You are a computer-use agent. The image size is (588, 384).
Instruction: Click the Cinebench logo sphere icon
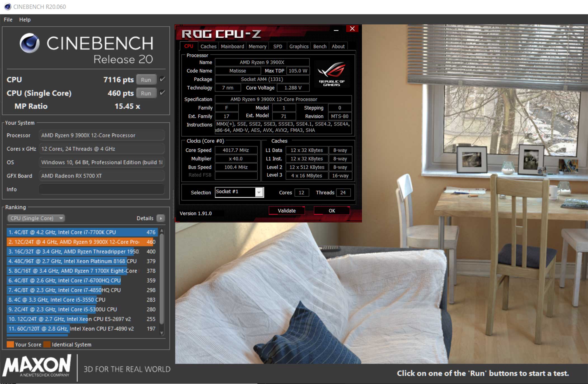tap(29, 43)
